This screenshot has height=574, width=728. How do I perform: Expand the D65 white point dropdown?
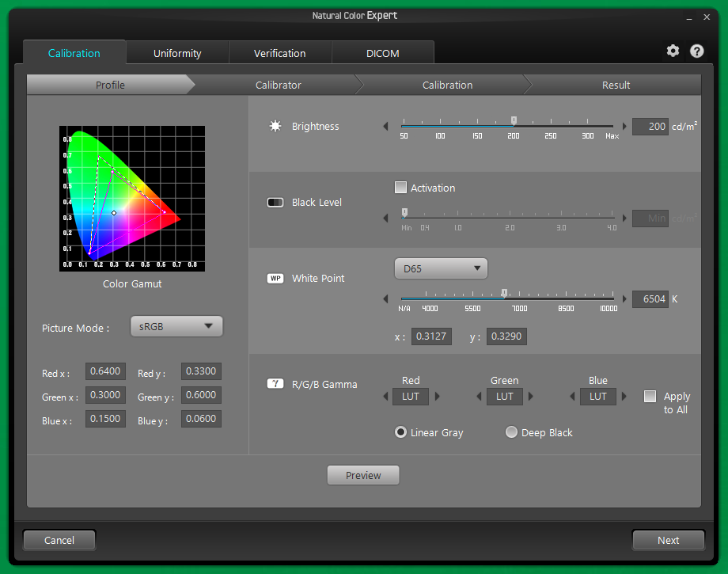tap(441, 268)
